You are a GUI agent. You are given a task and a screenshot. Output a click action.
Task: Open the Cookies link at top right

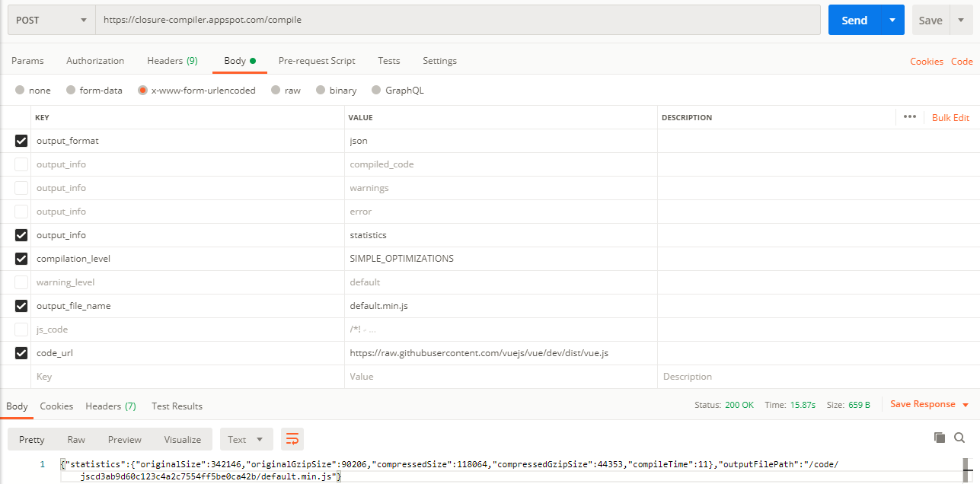[927, 62]
